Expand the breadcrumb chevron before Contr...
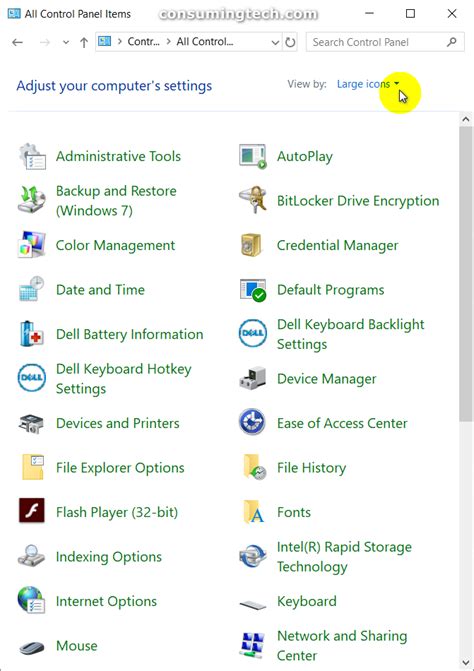474x671 pixels. (x=119, y=42)
